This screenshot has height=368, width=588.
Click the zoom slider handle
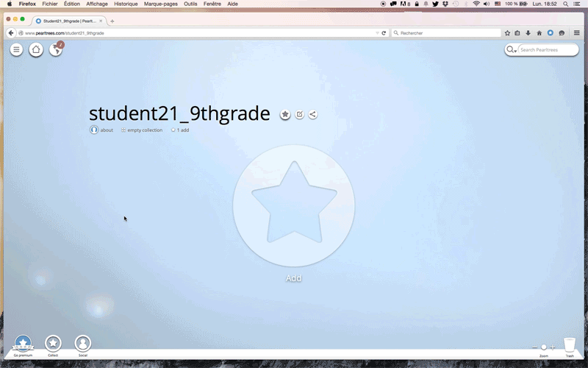point(544,347)
